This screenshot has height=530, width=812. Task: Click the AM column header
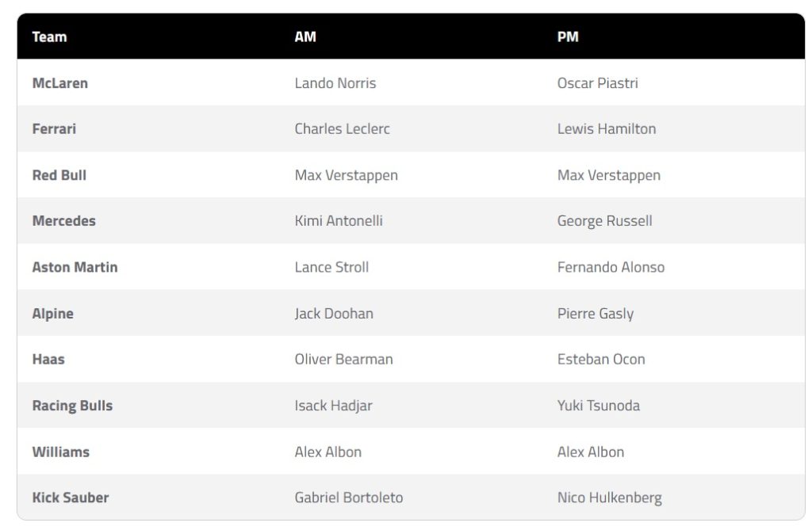pos(305,37)
